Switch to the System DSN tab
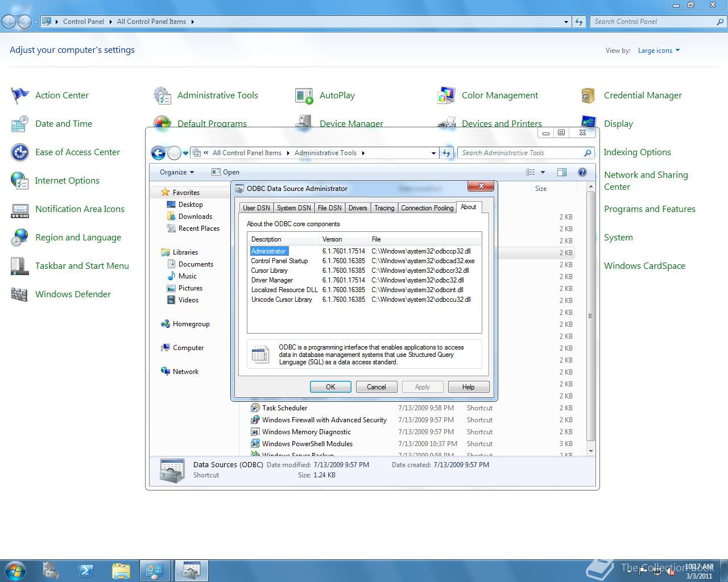 point(294,208)
